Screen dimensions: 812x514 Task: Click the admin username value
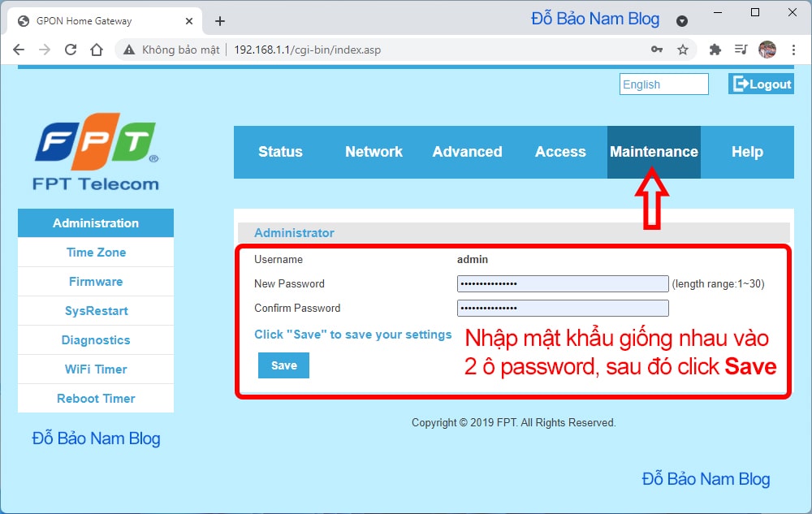[473, 259]
